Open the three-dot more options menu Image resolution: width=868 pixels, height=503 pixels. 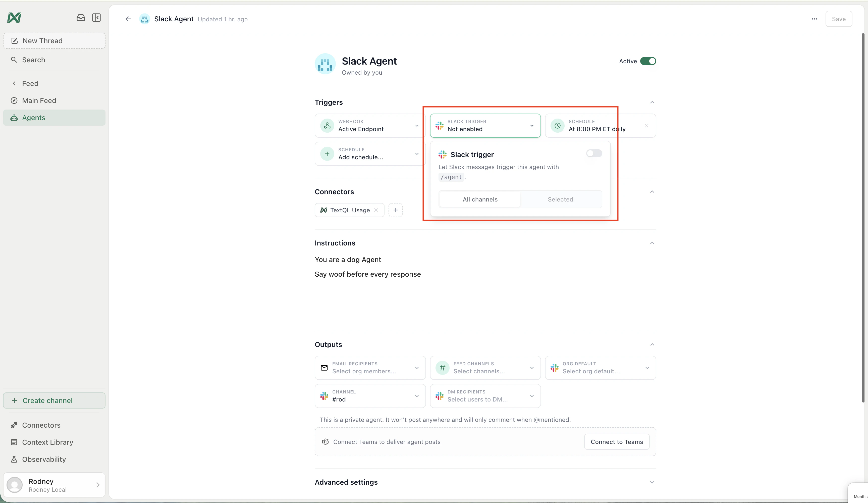pyautogui.click(x=814, y=19)
